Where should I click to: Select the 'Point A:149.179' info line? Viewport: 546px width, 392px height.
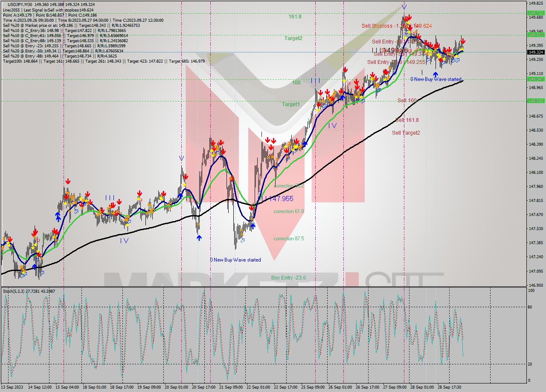click(x=50, y=15)
